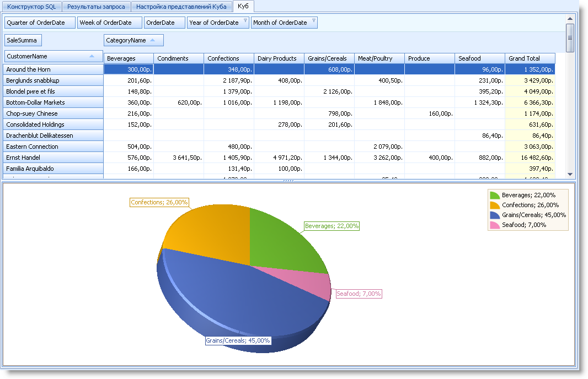The image size is (588, 379).
Task: Click the green Beverages legend marker
Action: (x=495, y=196)
